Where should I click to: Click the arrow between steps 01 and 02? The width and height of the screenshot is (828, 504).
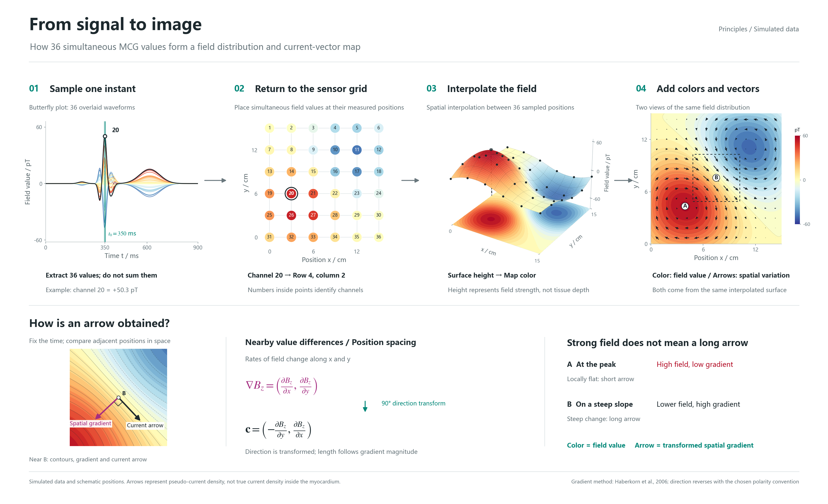click(215, 180)
